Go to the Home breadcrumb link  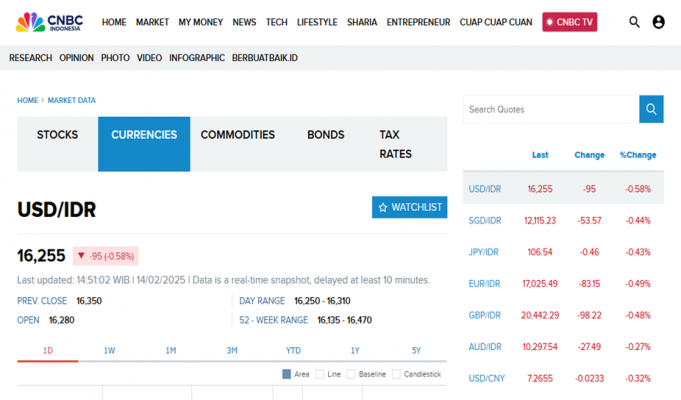point(27,100)
